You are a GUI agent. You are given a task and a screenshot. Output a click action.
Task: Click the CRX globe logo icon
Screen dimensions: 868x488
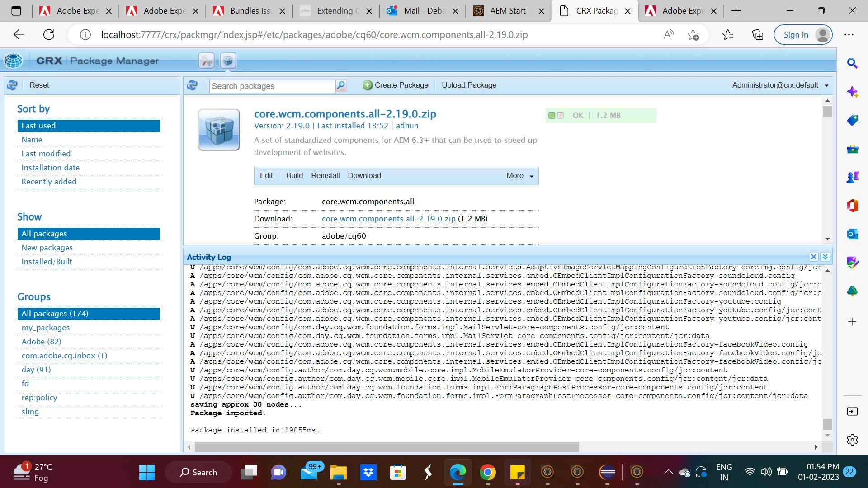point(13,61)
